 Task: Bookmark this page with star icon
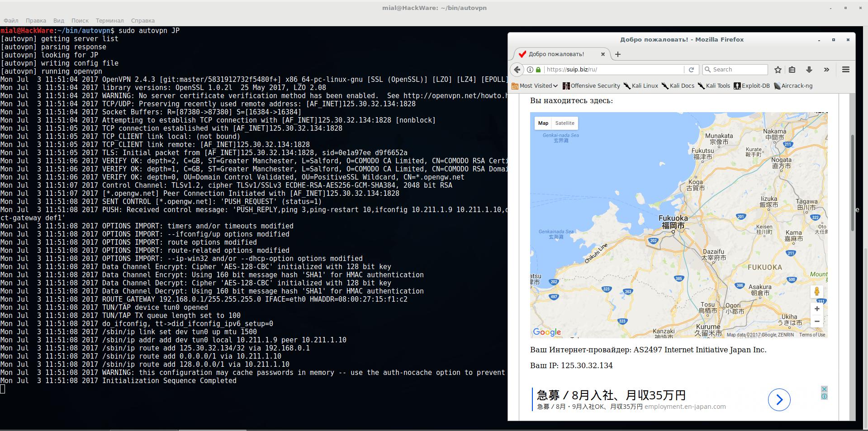pos(778,70)
